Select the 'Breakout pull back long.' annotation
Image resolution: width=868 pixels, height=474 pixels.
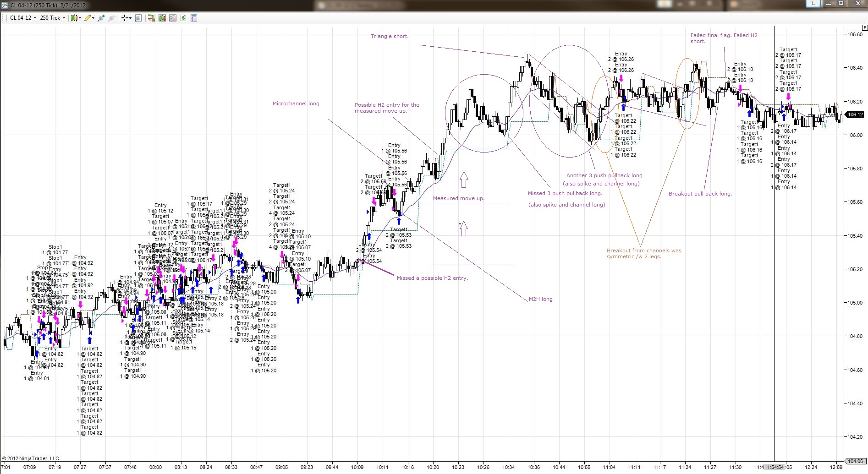click(700, 194)
